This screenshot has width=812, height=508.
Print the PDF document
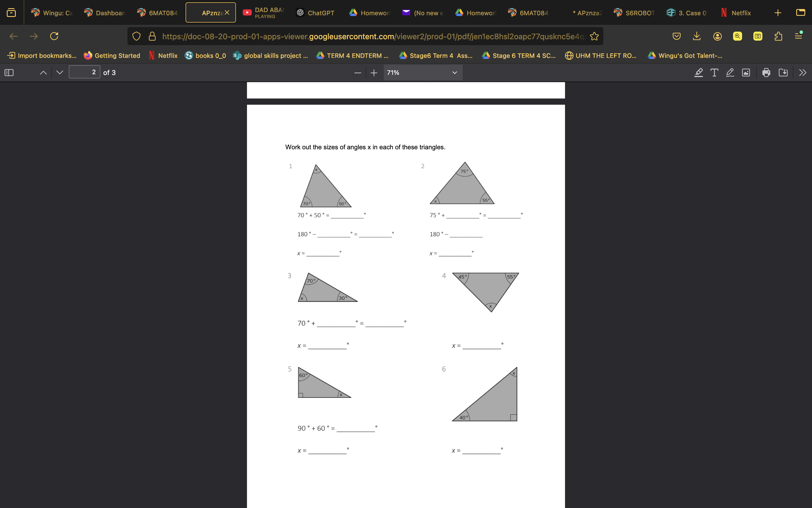pos(766,73)
